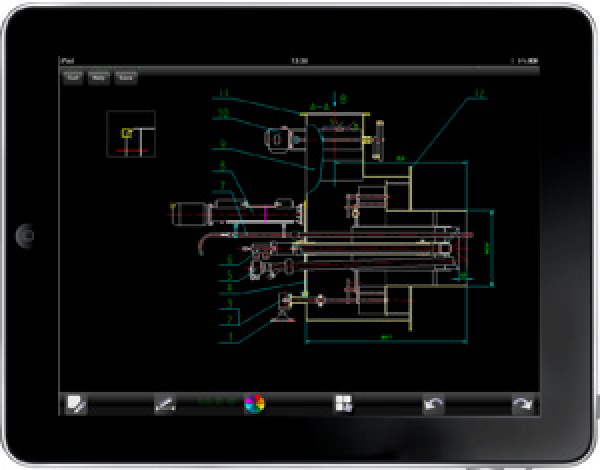Tap the clock time in status bar

click(x=300, y=61)
